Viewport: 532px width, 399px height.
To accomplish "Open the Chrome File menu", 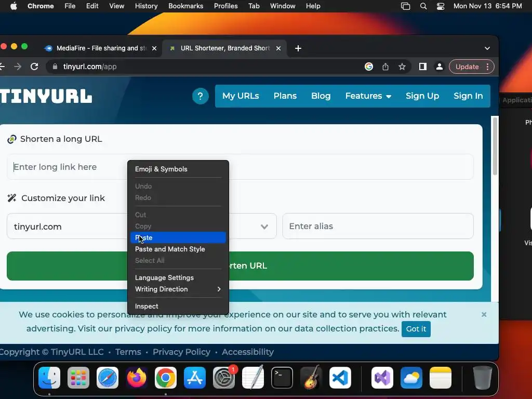I will [70, 6].
